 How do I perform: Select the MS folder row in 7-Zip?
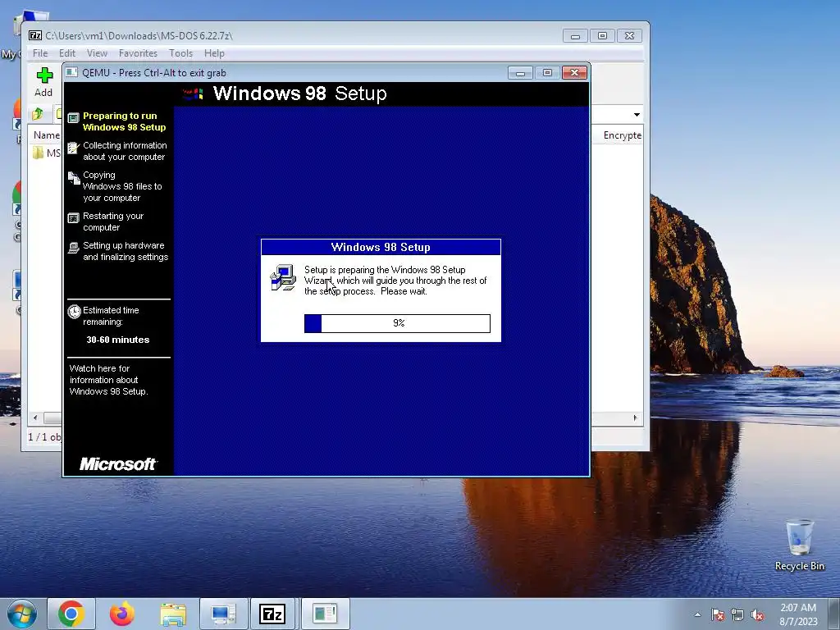[46, 153]
